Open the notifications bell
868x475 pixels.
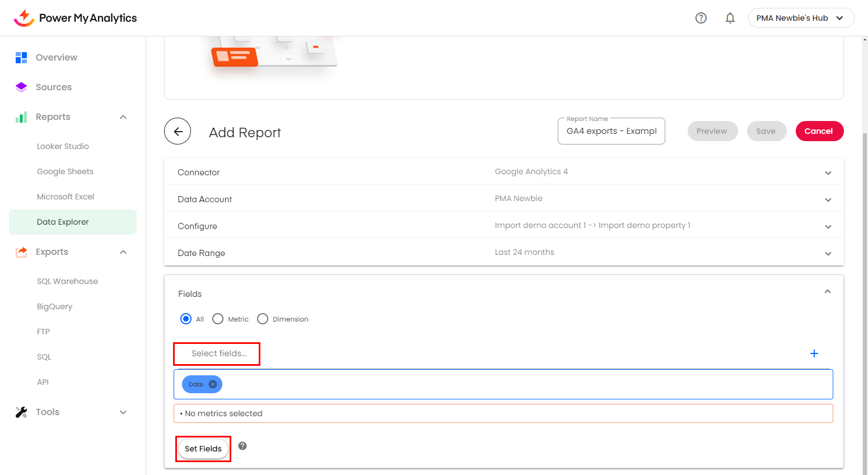(730, 18)
